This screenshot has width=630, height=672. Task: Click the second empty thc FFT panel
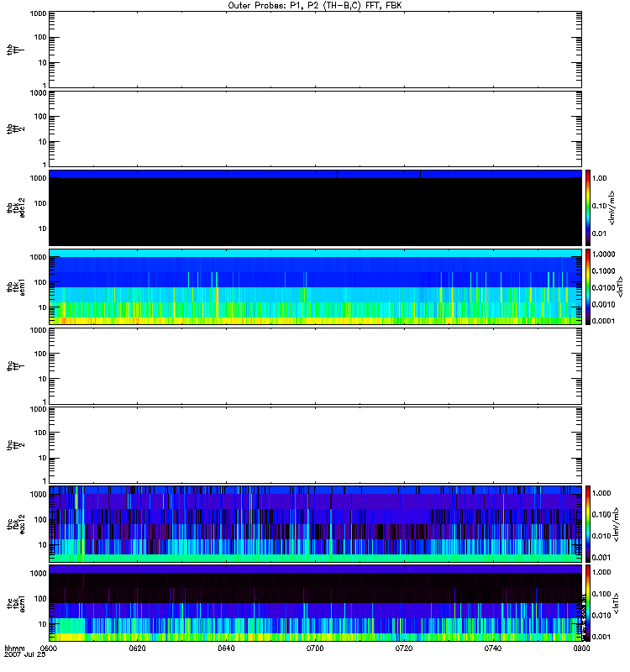click(315, 444)
